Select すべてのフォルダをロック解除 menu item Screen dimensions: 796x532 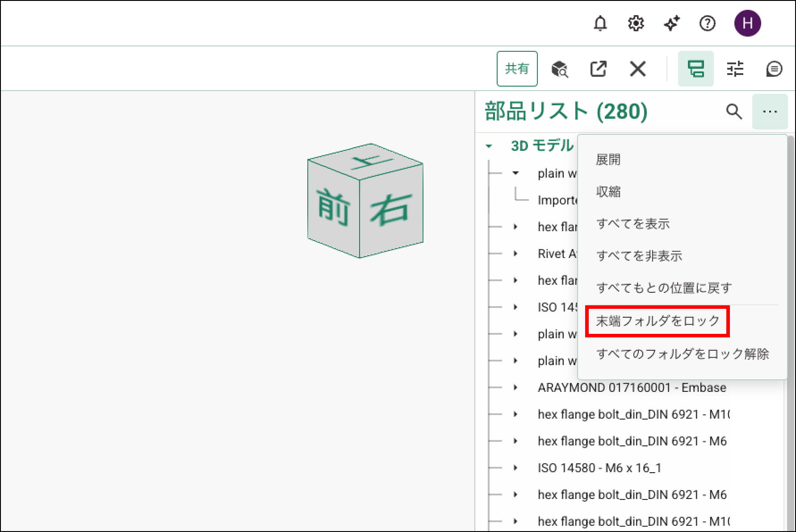point(682,354)
